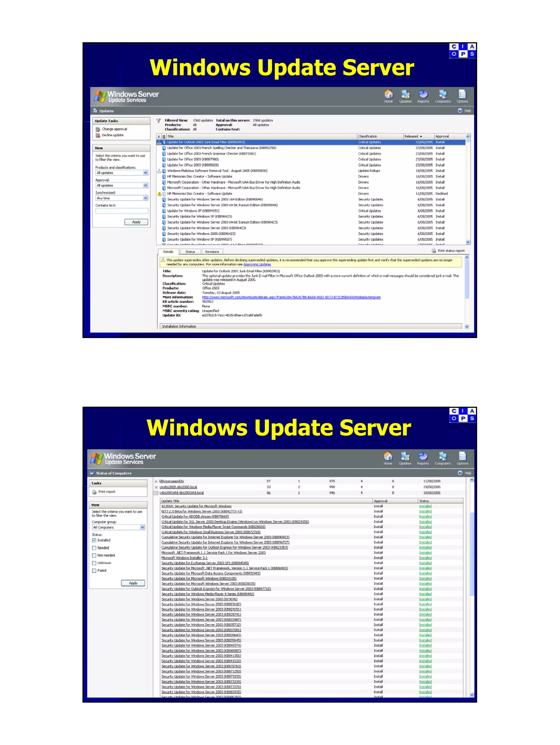Image resolution: width=560 pixels, height=745 pixels.
Task: Open the Synchronized Any time dropdown
Action: pyautogui.click(x=145, y=198)
